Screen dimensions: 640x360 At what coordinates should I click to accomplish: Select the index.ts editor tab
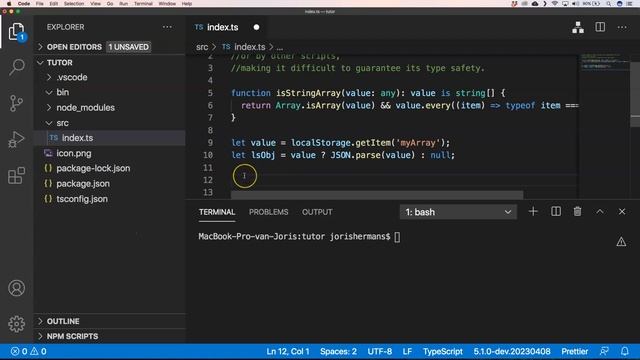222,27
